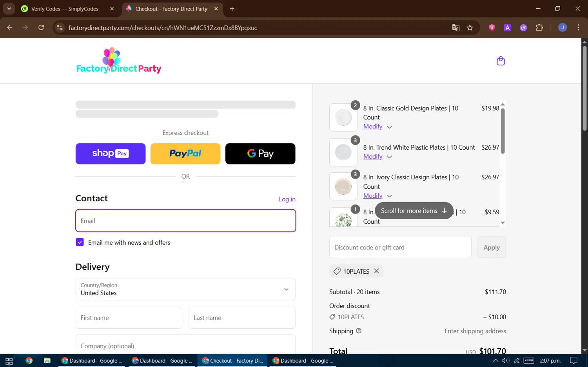Click Classic Gold Design Plates thumbnail
The width and height of the screenshot is (588, 367).
(343, 118)
